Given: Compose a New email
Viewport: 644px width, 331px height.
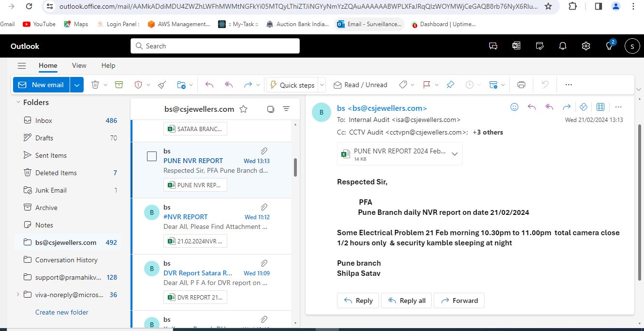Looking at the screenshot, I should [42, 85].
